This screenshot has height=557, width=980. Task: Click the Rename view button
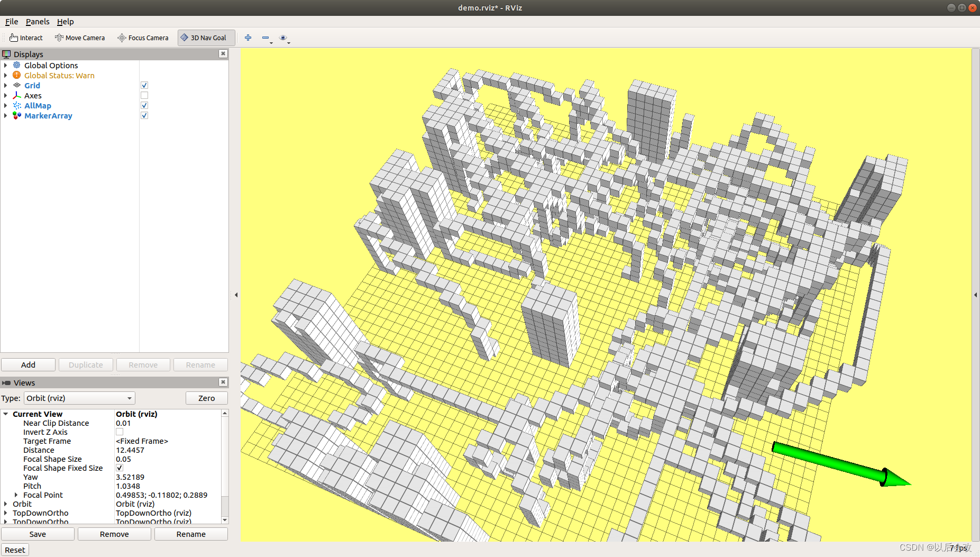click(x=191, y=534)
